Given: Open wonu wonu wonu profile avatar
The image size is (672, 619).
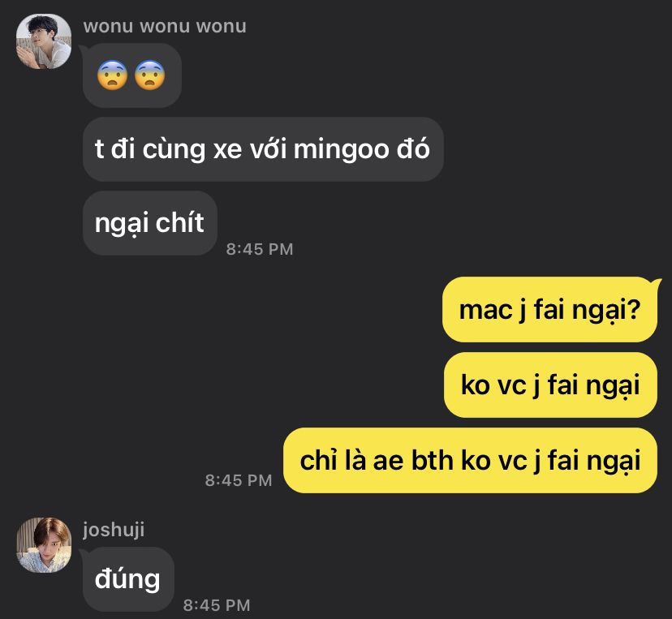Looking at the screenshot, I should (44, 41).
